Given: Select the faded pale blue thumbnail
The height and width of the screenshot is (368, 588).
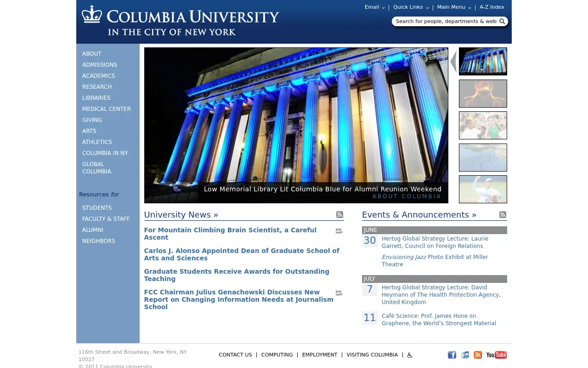Looking at the screenshot, I should (x=483, y=157).
